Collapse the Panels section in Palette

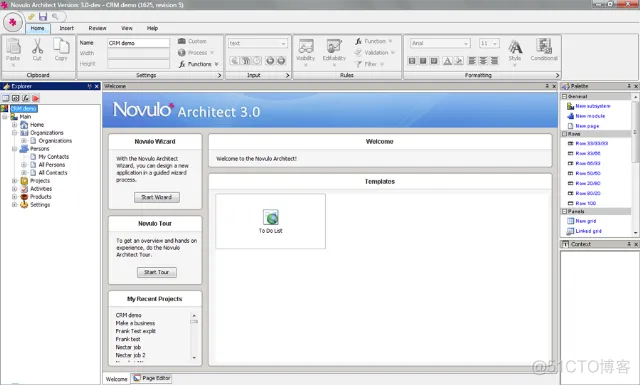(565, 211)
